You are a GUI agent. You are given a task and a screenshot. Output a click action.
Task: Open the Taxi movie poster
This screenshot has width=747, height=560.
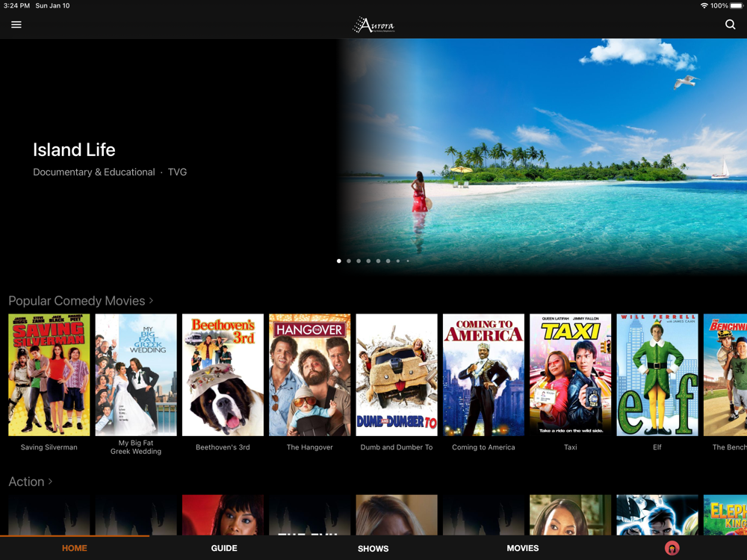pos(570,375)
